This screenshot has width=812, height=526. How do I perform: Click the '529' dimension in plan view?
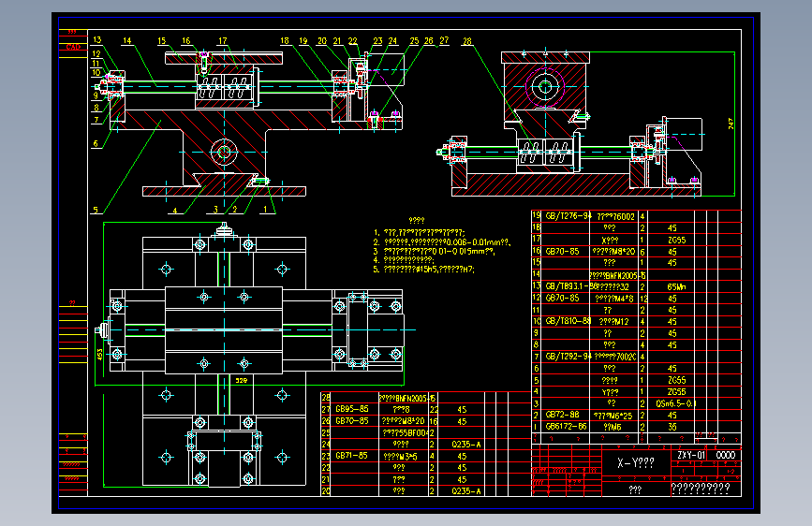[242, 381]
